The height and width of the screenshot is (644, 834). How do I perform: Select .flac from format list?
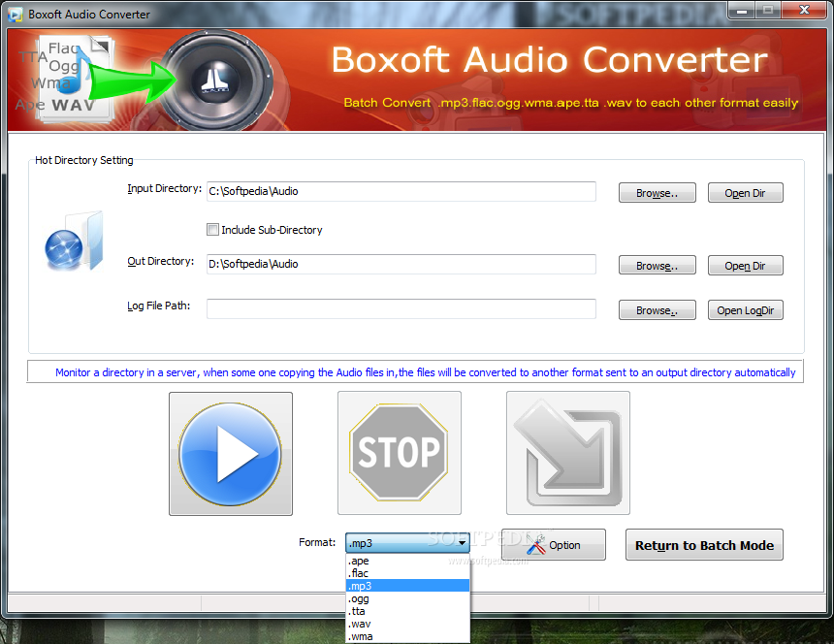407,573
